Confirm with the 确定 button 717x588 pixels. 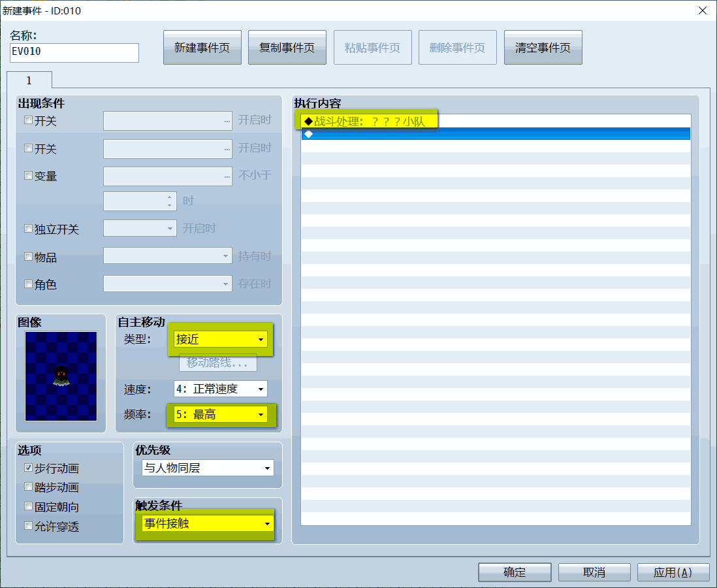point(515,572)
